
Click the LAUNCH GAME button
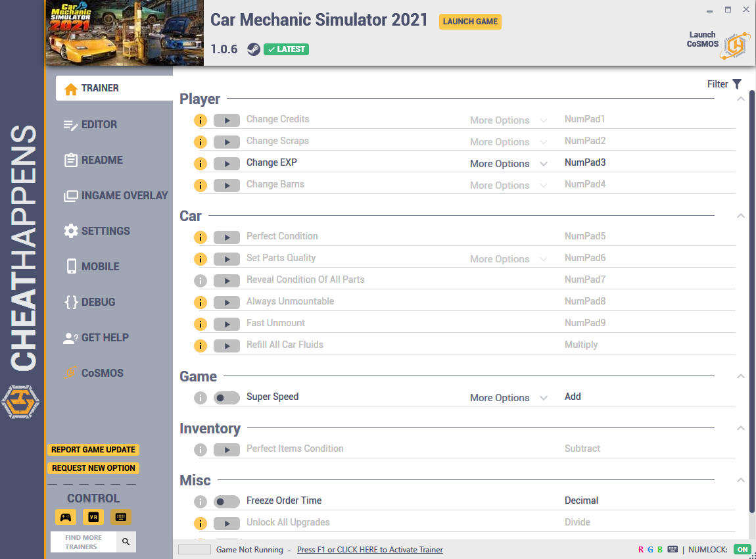pyautogui.click(x=470, y=22)
